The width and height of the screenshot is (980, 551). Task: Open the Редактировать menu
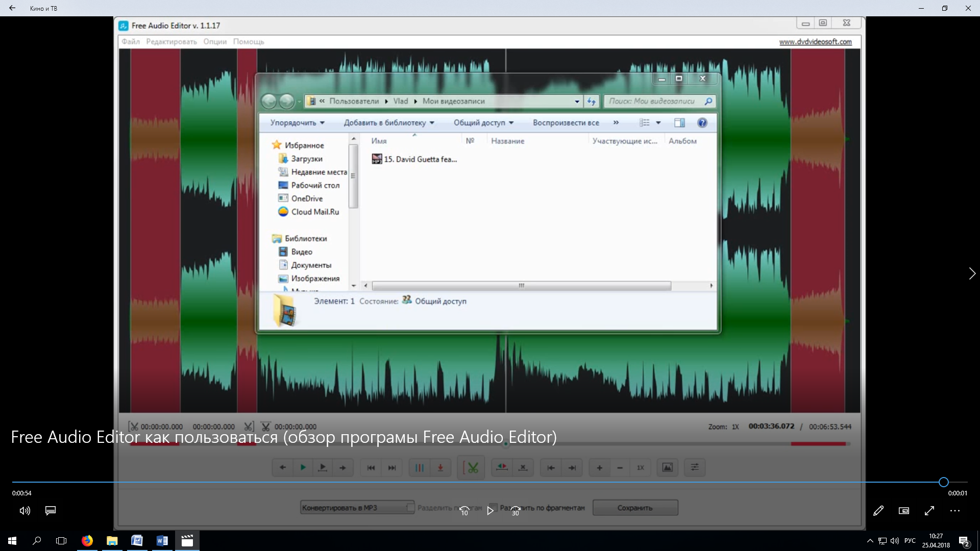pos(171,42)
